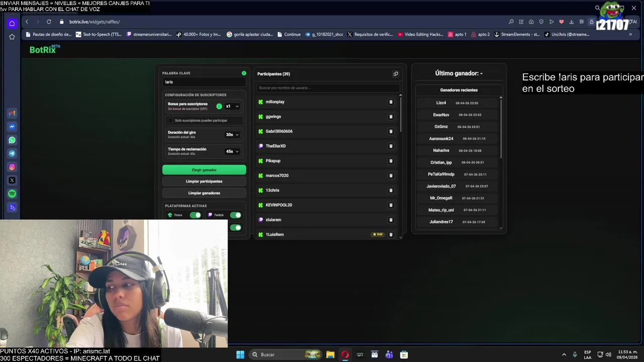Click the Elegir ganador button
Viewport: 644px width, 362px height.
pyautogui.click(x=204, y=170)
